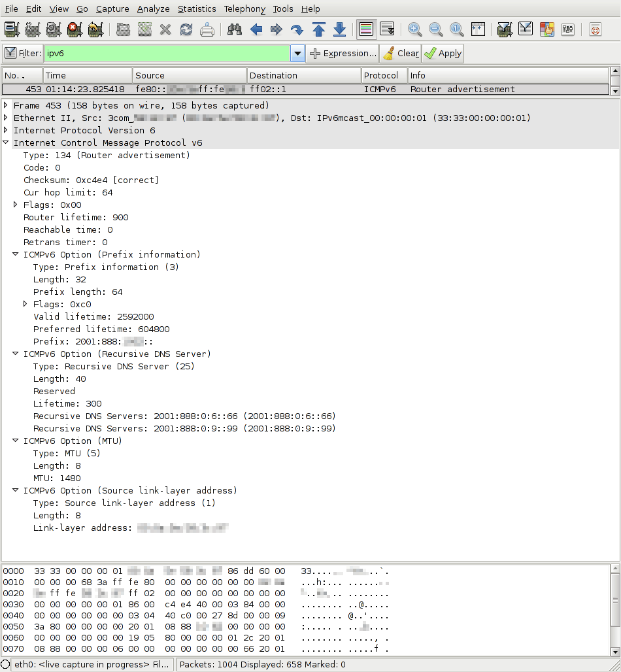Reset zoom to normal size

pyautogui.click(x=457, y=29)
